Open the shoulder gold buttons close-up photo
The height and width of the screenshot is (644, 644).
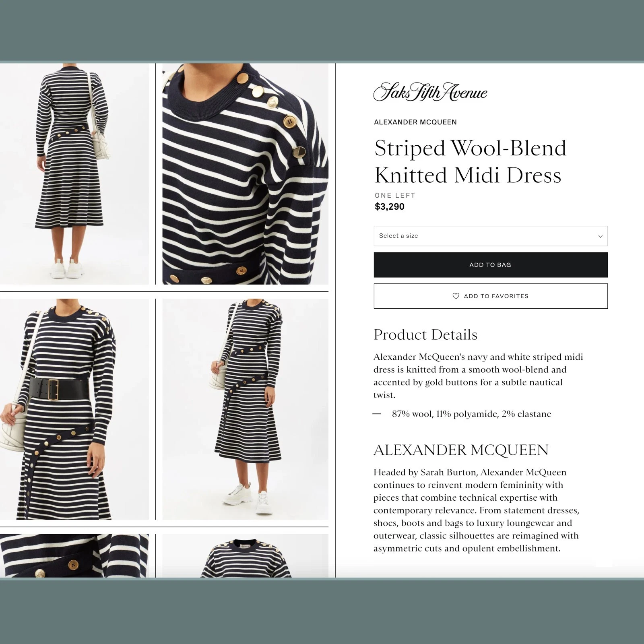245,174
